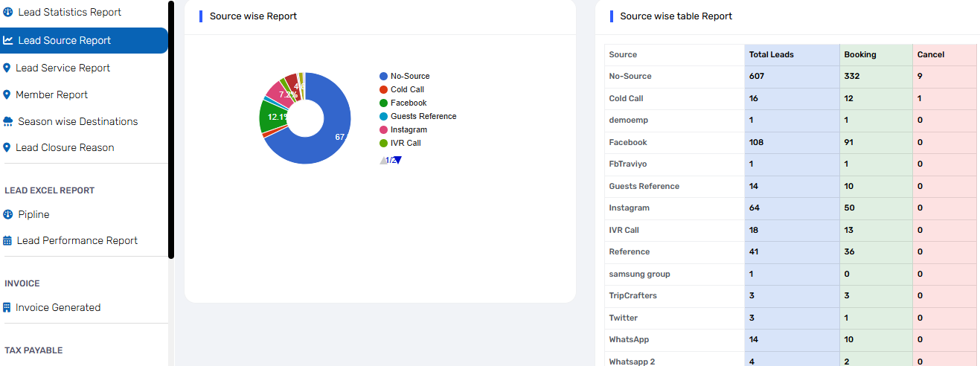This screenshot has height=366, width=980.
Task: Select the Instagram legend label
Action: [x=409, y=129]
